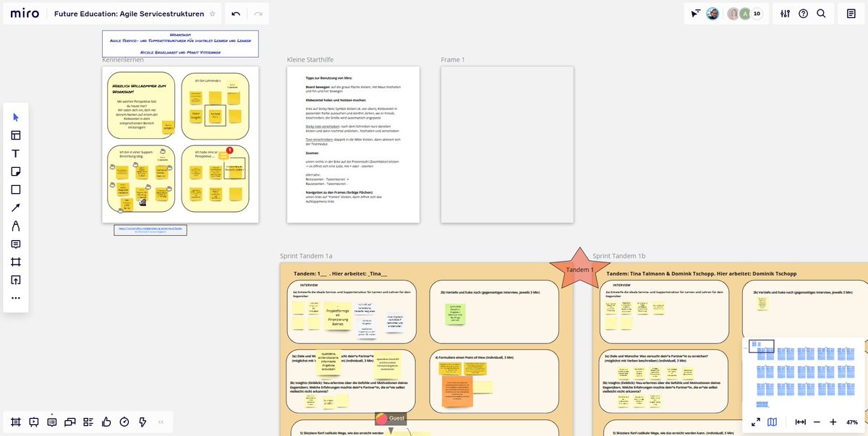Open the Timer tool
Image resolution: width=868 pixels, height=436 pixels.
point(124,422)
